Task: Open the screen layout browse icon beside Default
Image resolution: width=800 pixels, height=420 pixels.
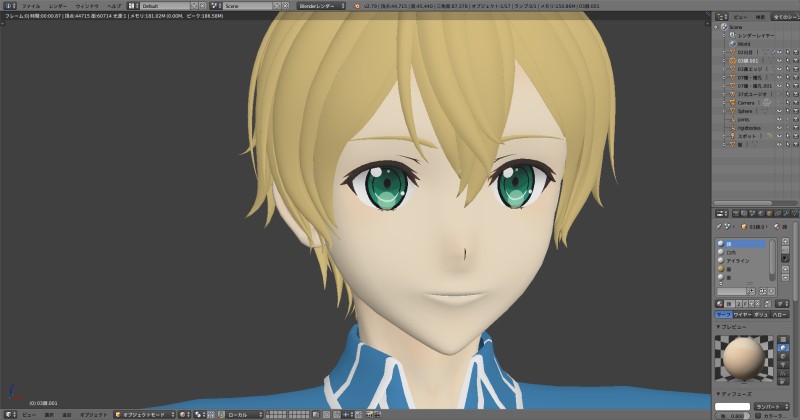Action: tap(132, 6)
